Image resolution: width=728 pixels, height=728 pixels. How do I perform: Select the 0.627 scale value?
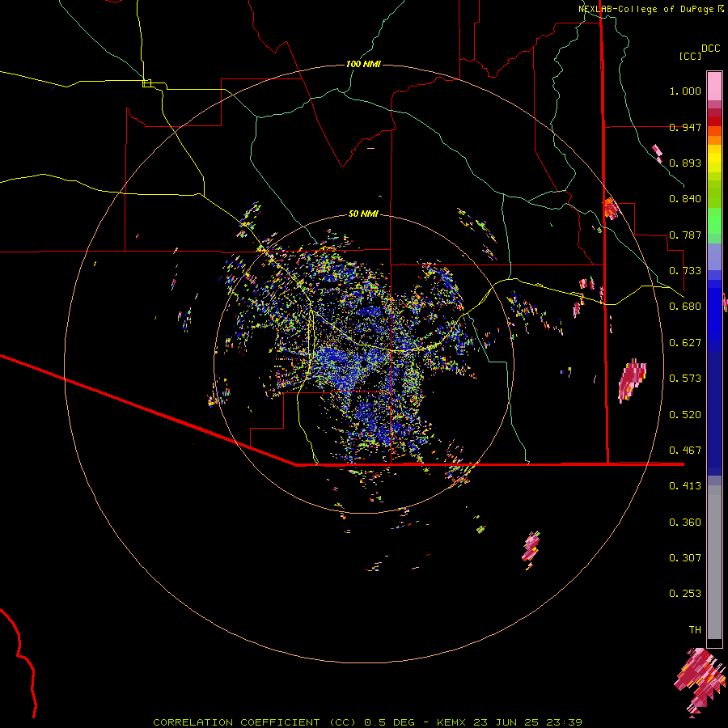click(x=685, y=343)
